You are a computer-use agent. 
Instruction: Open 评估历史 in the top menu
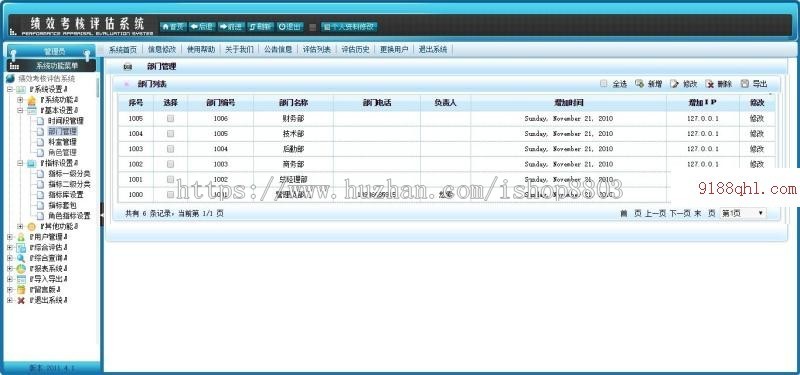click(356, 49)
